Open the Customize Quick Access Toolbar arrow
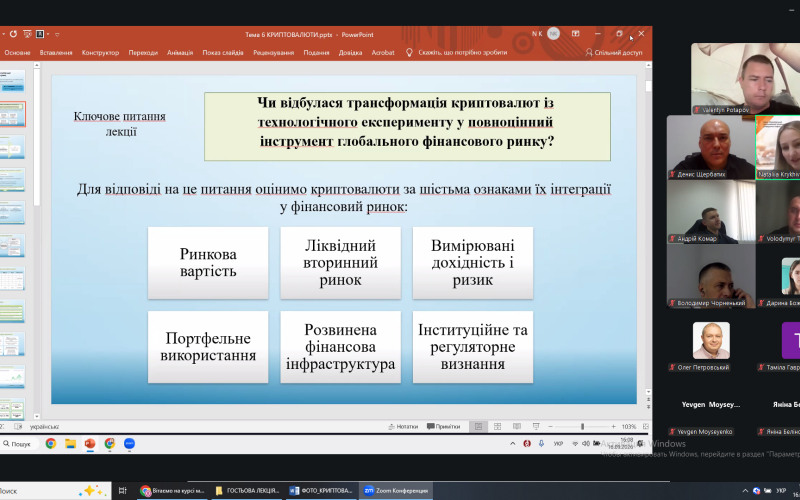 point(57,35)
